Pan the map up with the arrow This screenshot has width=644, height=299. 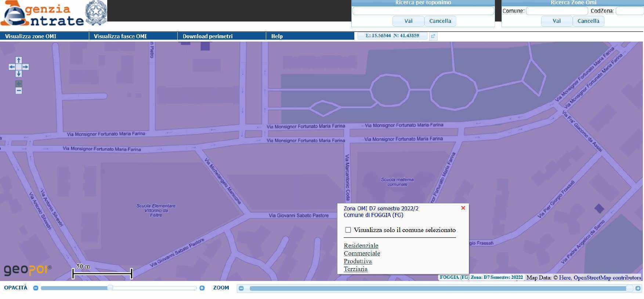pos(19,60)
